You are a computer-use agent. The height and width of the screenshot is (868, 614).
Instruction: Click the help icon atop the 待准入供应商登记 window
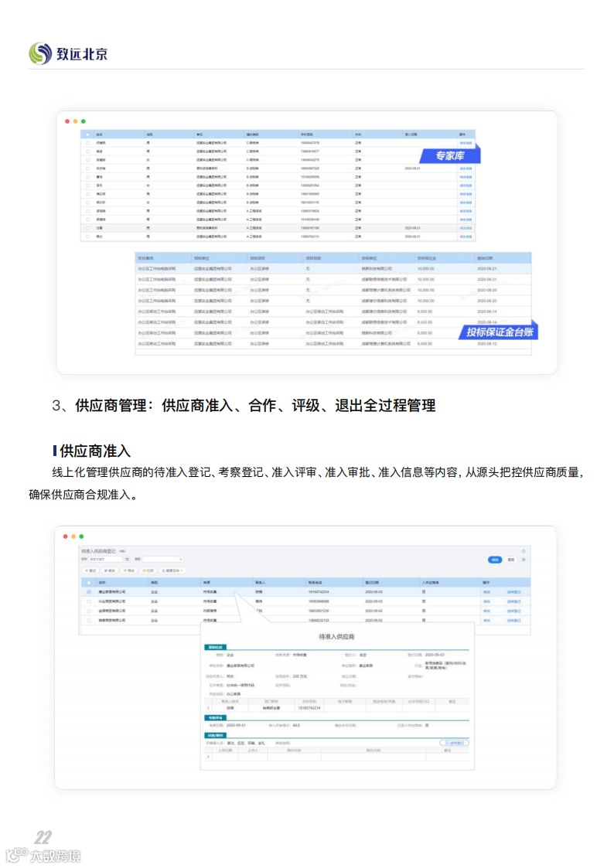(x=524, y=551)
